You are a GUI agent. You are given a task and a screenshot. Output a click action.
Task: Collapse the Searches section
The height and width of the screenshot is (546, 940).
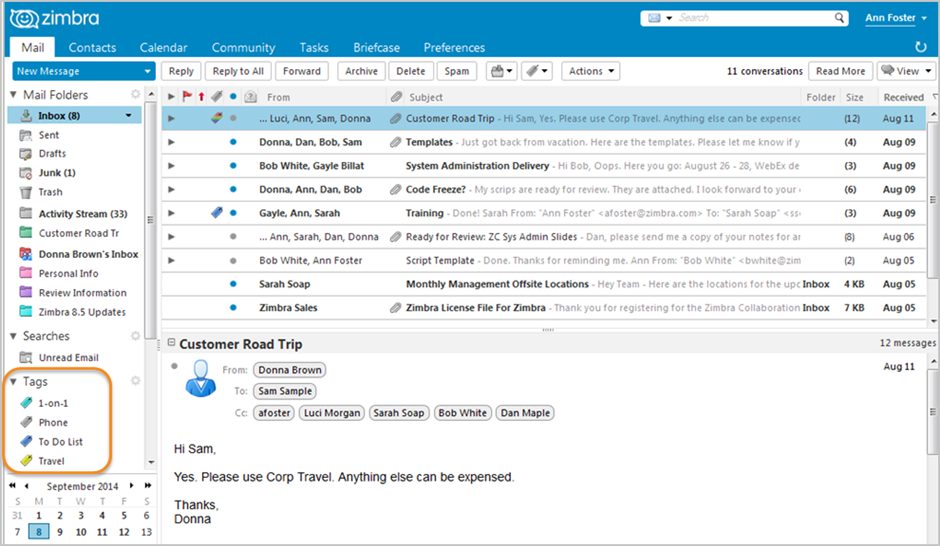pos(13,336)
